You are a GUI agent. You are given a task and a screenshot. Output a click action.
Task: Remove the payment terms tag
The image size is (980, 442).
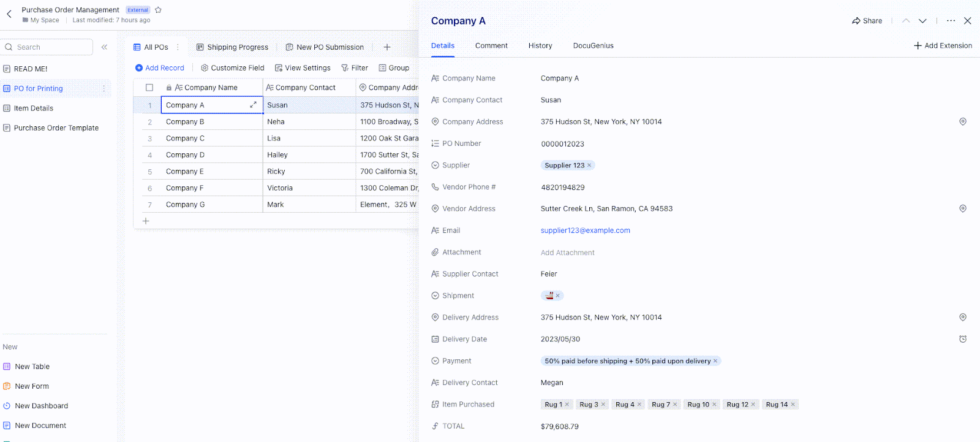point(715,361)
